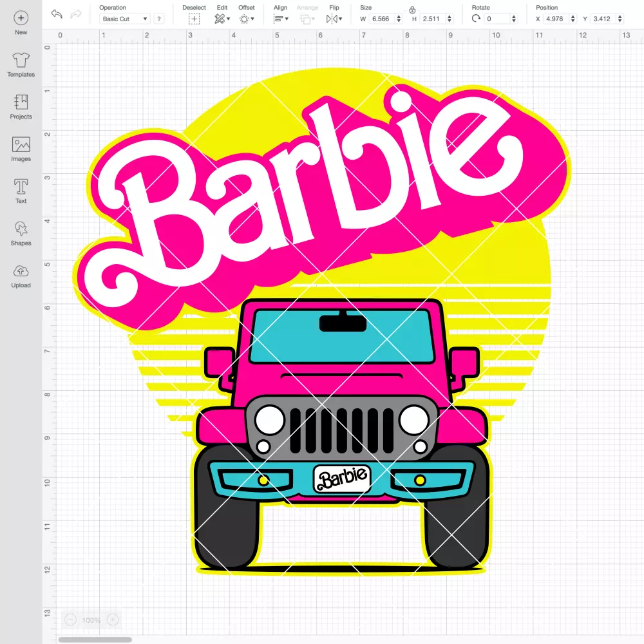Open the Offset tool
This screenshot has width=644, height=644.
pos(247,19)
